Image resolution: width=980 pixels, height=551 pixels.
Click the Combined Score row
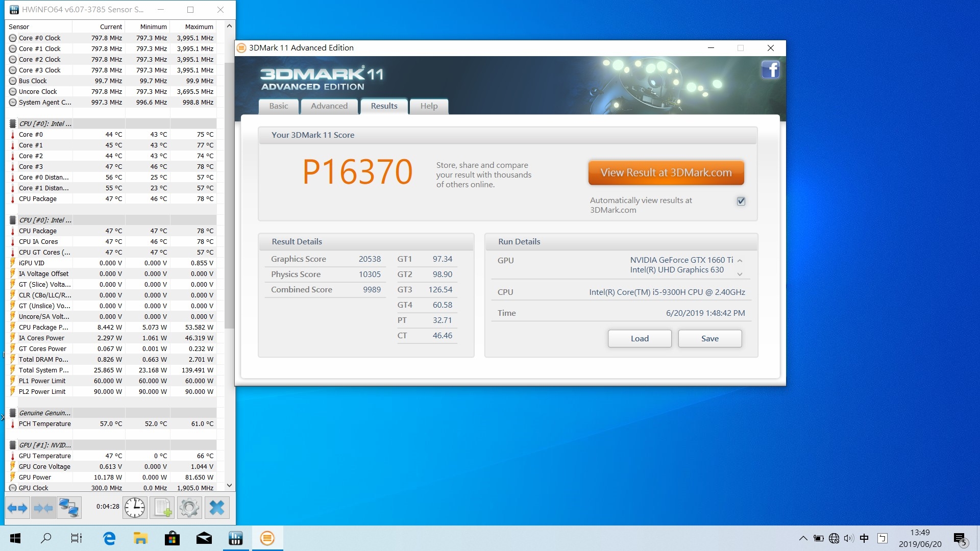326,290
